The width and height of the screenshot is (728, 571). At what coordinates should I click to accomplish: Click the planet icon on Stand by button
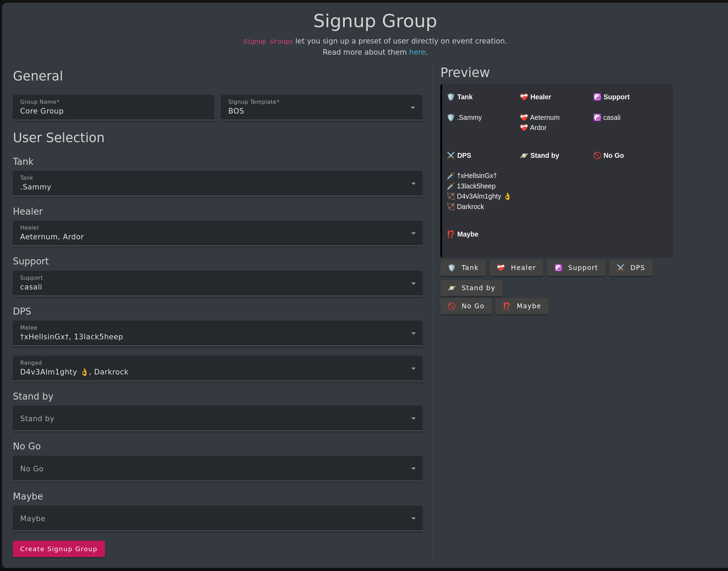452,288
